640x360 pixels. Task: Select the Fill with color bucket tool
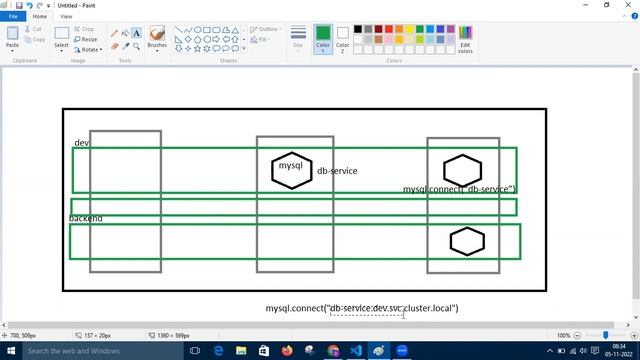125,33
